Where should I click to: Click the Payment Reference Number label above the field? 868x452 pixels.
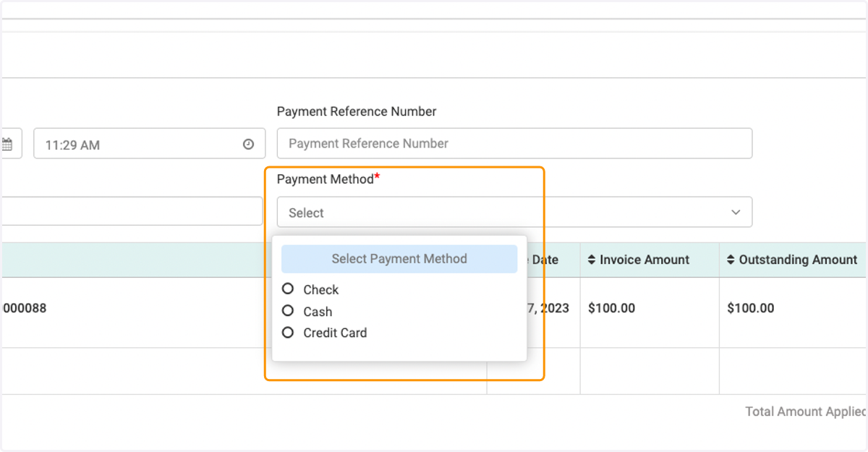click(x=357, y=111)
